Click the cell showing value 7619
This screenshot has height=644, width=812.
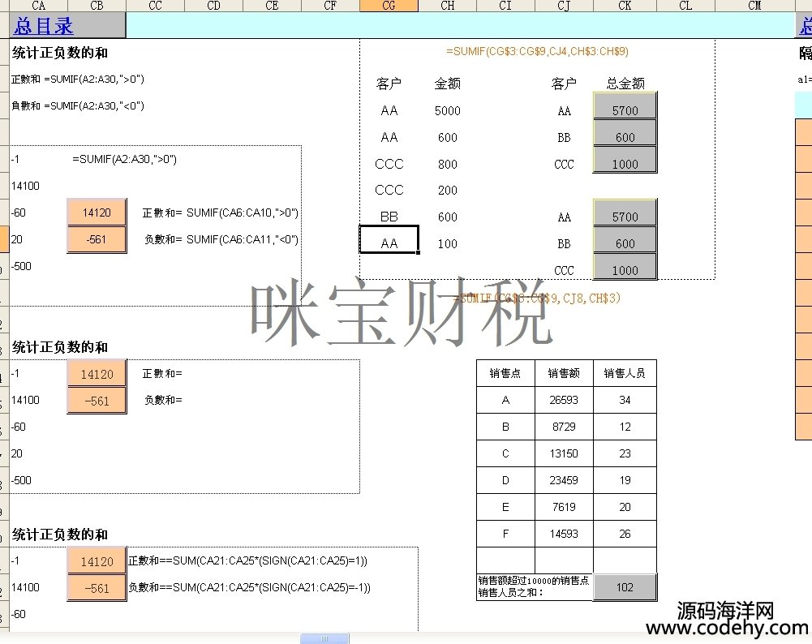tap(564, 507)
